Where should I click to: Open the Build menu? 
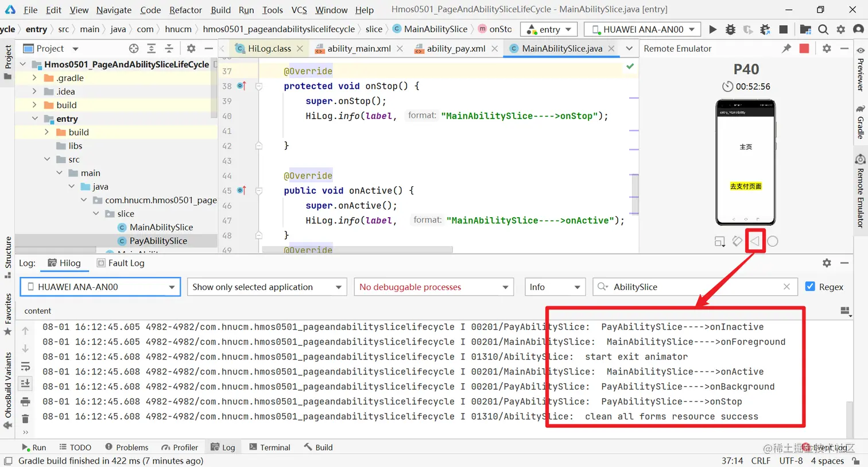[x=220, y=10]
